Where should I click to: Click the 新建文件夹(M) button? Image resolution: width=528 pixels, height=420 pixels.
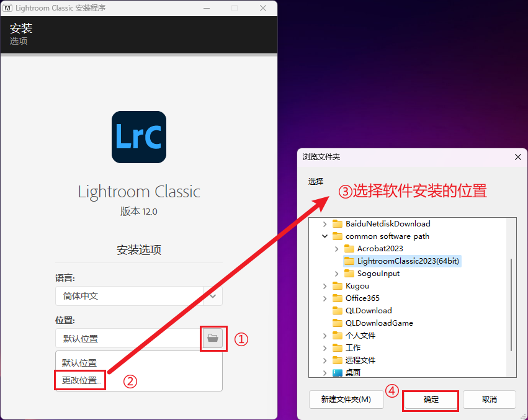346,400
